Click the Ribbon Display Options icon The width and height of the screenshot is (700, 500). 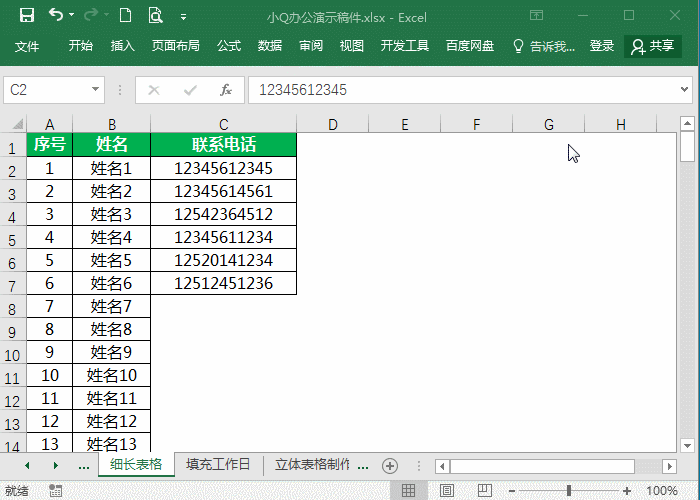tap(537, 16)
